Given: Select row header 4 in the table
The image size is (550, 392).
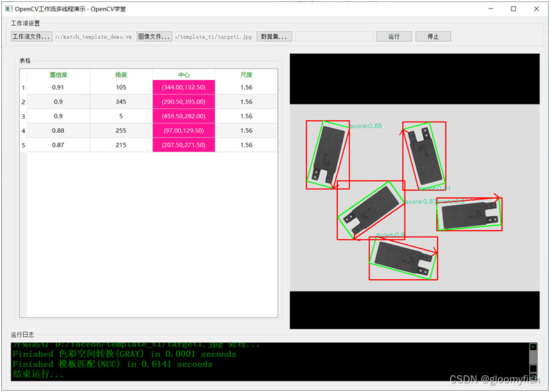Looking at the screenshot, I should coord(23,131).
